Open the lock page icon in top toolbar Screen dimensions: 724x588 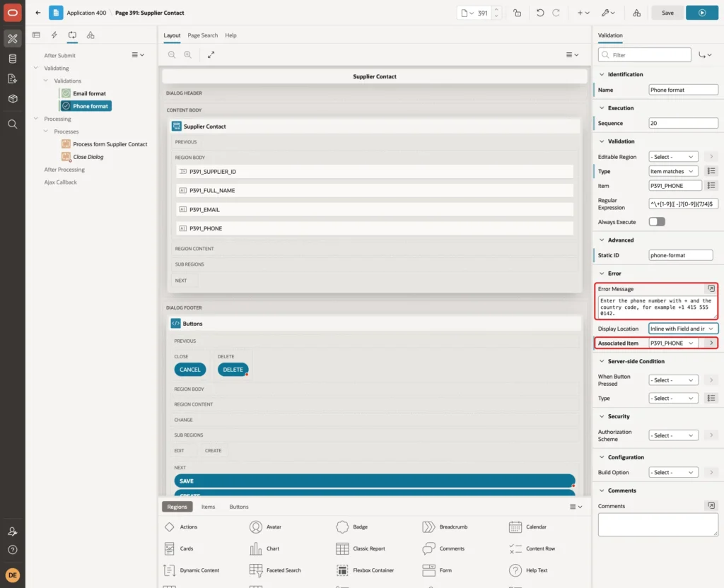coord(517,13)
